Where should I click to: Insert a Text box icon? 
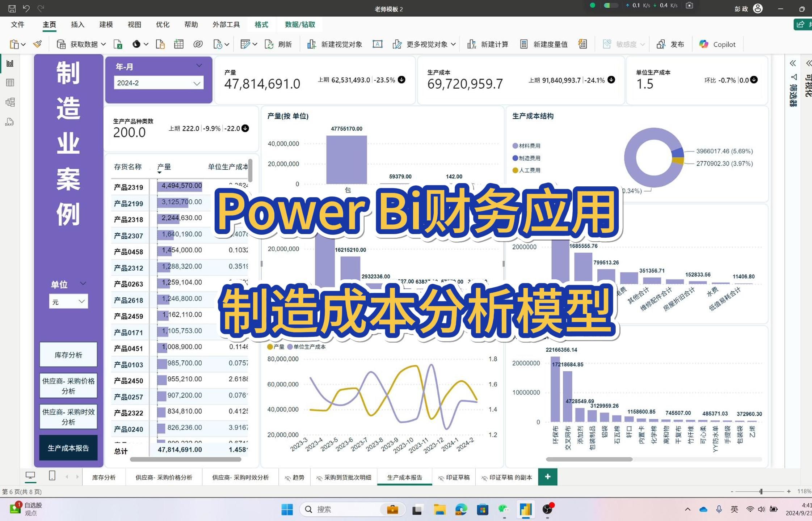[378, 44]
